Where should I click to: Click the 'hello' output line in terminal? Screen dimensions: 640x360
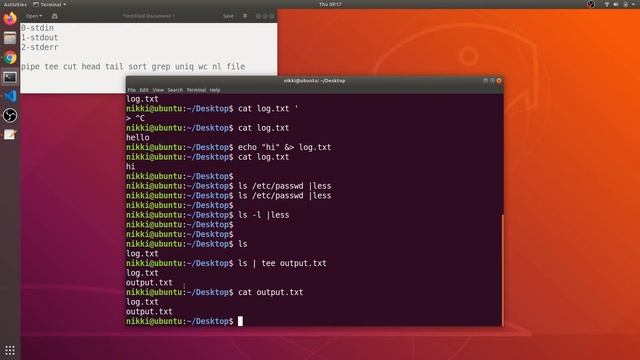click(x=138, y=138)
